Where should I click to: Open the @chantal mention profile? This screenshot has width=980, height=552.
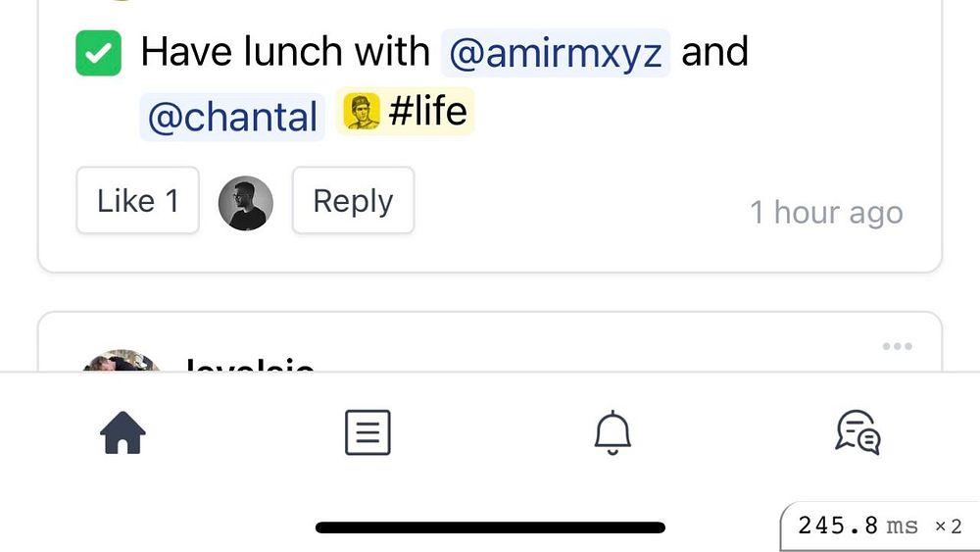pyautogui.click(x=232, y=117)
